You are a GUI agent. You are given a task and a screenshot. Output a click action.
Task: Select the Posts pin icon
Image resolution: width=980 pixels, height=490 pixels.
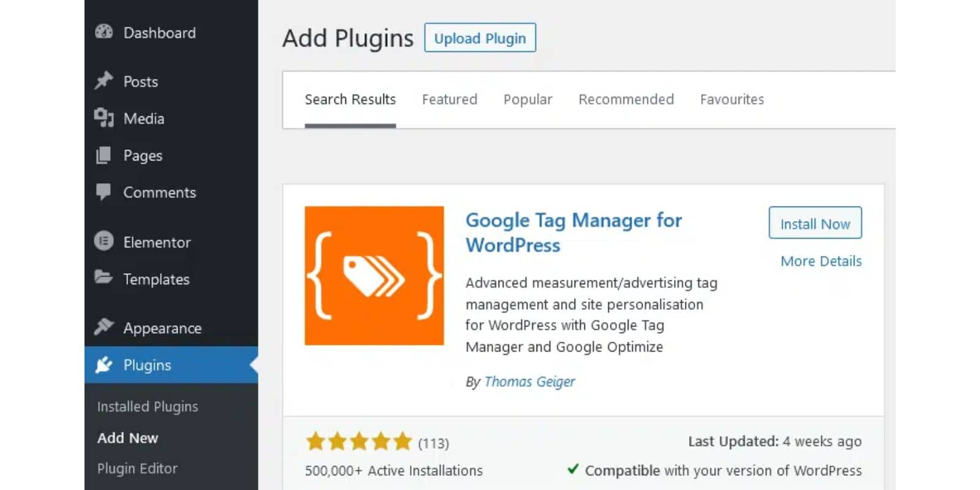click(104, 80)
